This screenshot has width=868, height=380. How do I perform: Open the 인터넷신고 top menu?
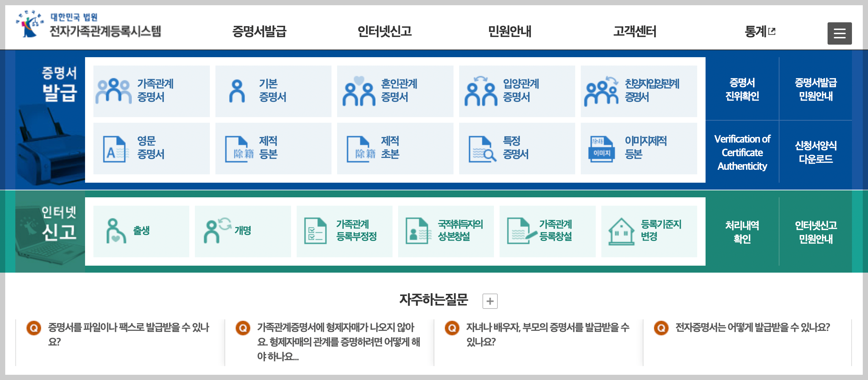pyautogui.click(x=384, y=31)
